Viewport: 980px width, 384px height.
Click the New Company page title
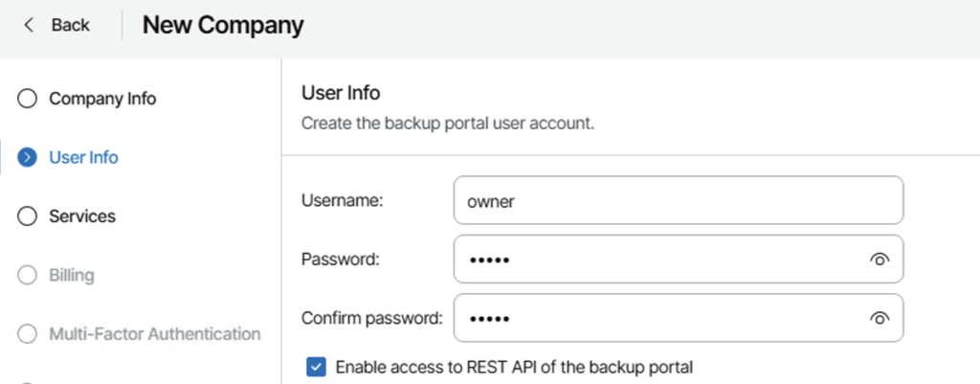tap(223, 25)
